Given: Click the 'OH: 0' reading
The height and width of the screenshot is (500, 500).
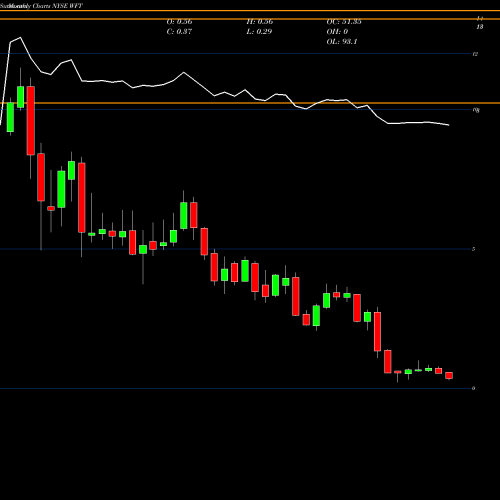Looking at the screenshot, I should click(x=337, y=32).
